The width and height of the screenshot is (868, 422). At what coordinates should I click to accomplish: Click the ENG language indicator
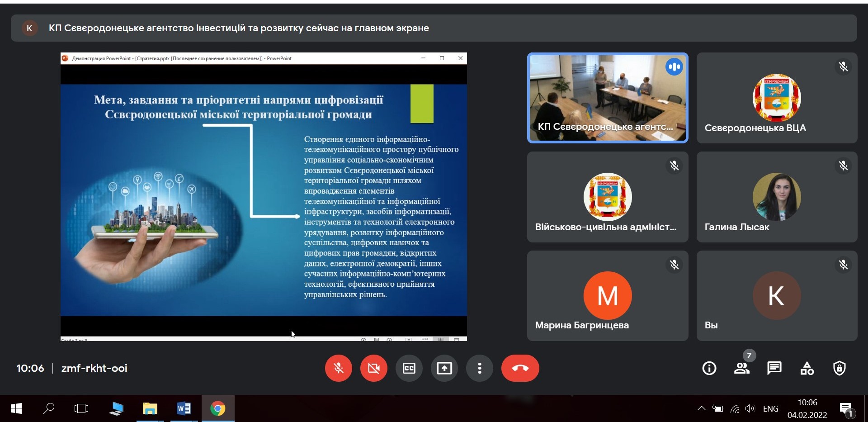click(x=770, y=408)
